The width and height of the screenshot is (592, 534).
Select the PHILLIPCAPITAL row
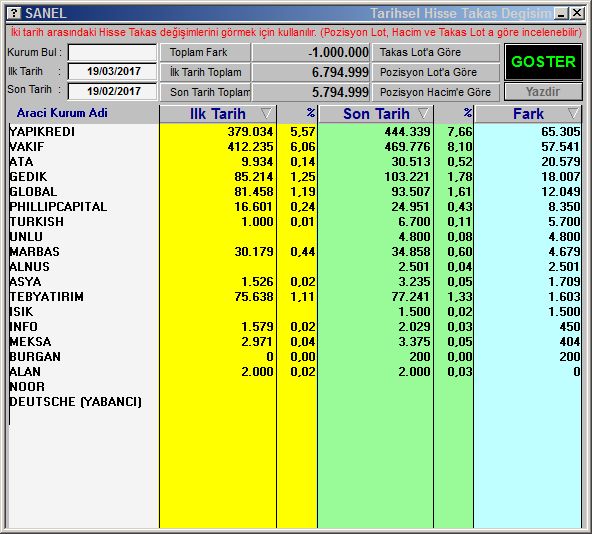coord(295,207)
